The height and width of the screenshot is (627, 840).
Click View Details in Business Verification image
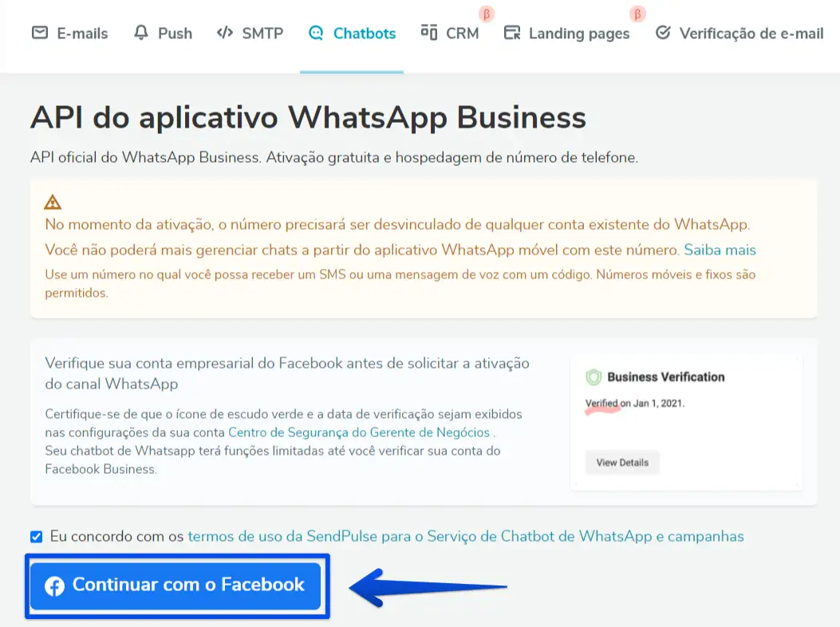[622, 463]
